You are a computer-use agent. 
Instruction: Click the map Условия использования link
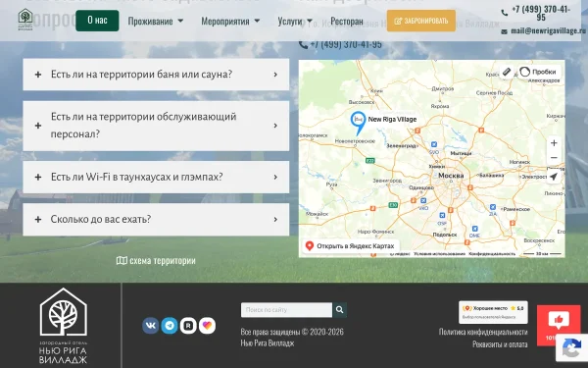439,254
